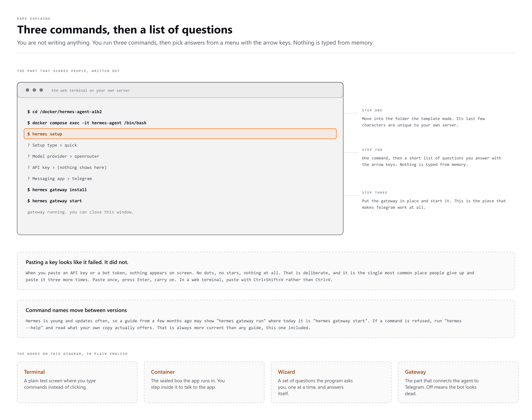Select the note starting "One command, then a short list"
This screenshot has height=420, width=532.
click(431, 161)
